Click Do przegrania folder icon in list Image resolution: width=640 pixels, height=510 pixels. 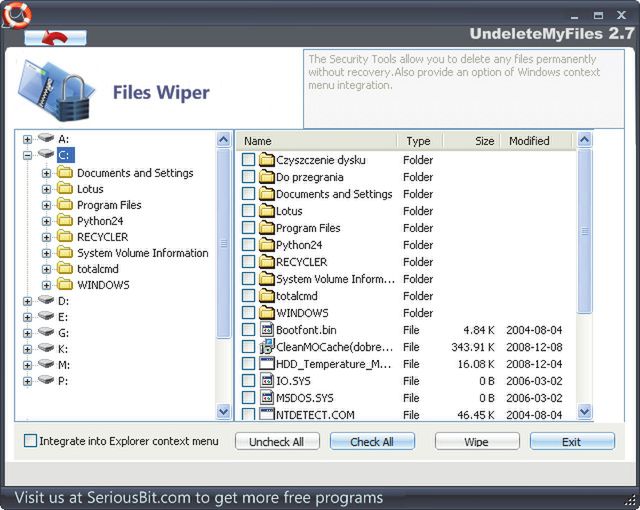[267, 177]
